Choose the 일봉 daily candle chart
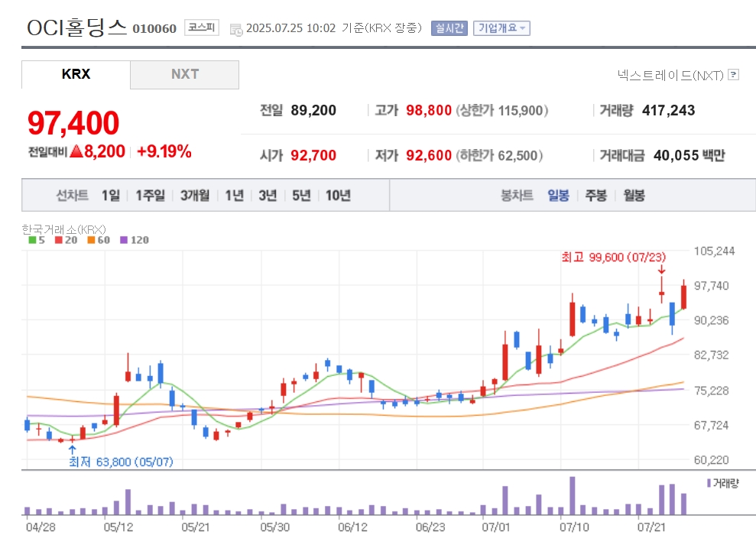 [x=558, y=195]
